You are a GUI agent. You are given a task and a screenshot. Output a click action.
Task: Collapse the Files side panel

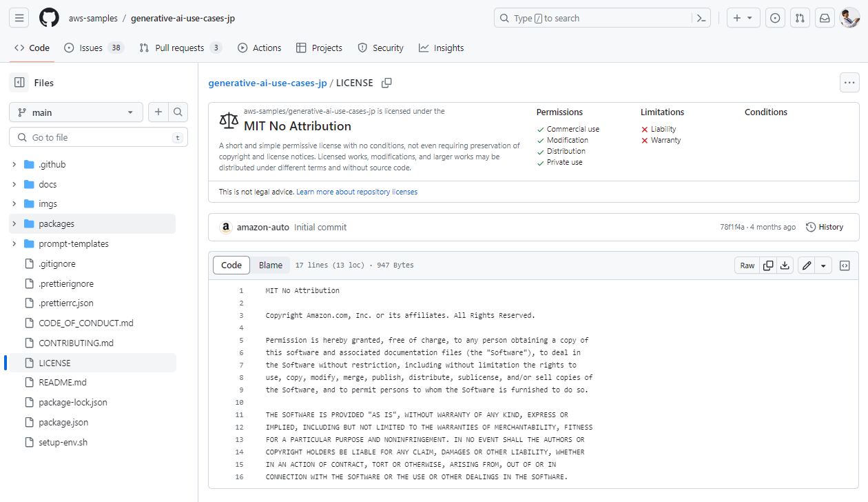(x=19, y=83)
